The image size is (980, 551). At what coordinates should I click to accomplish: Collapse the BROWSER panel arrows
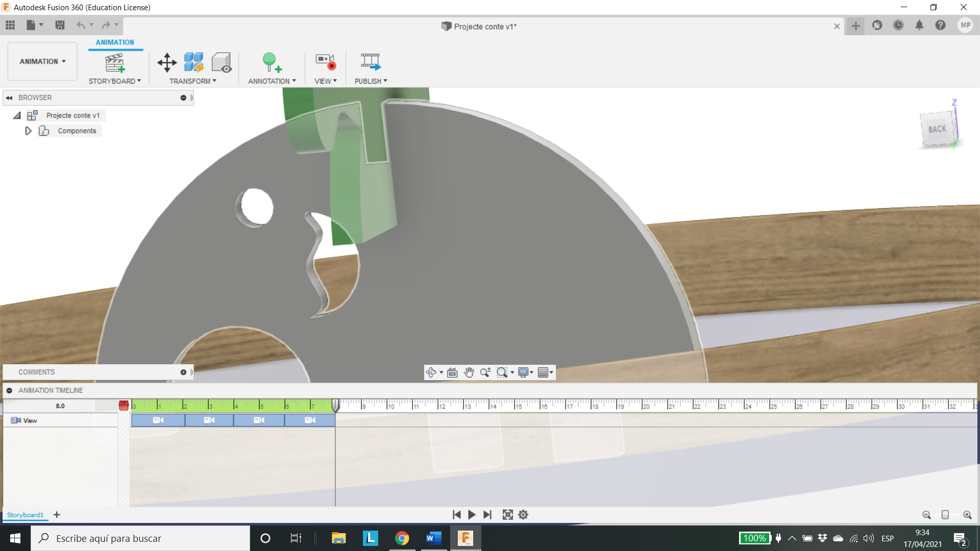tap(9, 98)
